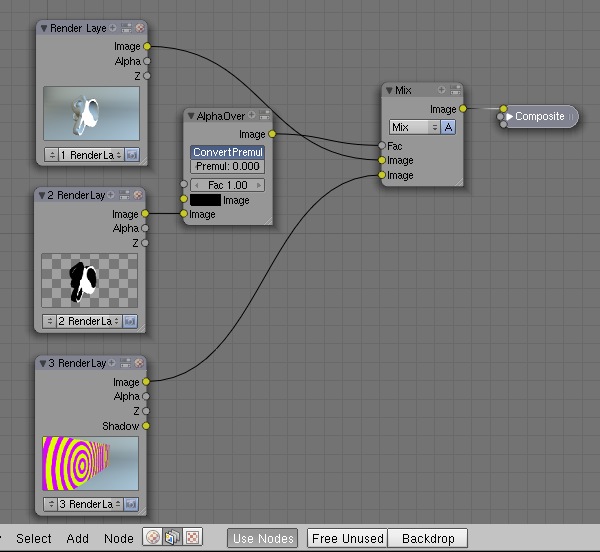This screenshot has width=600, height=552.
Task: Click scene selector arrows on 3 RenderLay node
Action: [51, 504]
